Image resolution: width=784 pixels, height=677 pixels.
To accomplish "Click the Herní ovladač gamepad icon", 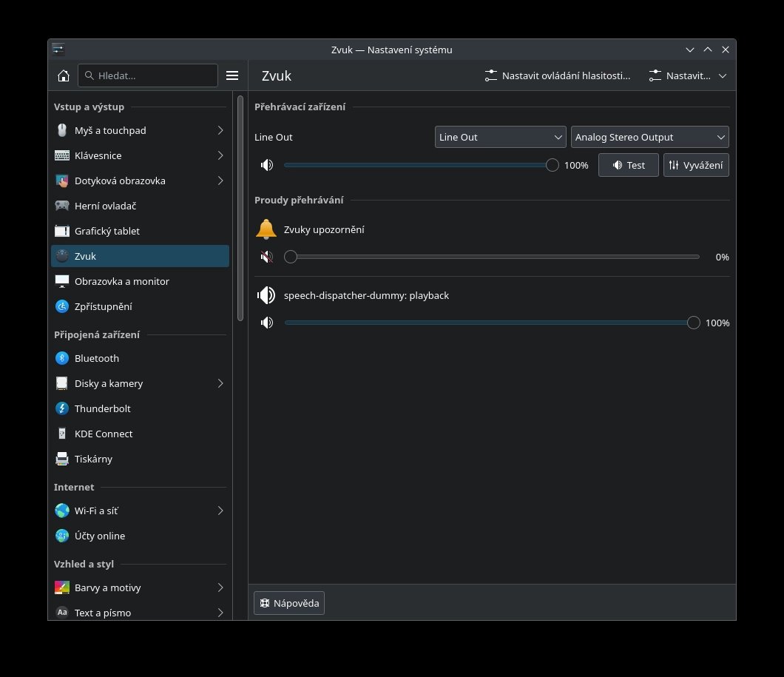I will coord(62,206).
